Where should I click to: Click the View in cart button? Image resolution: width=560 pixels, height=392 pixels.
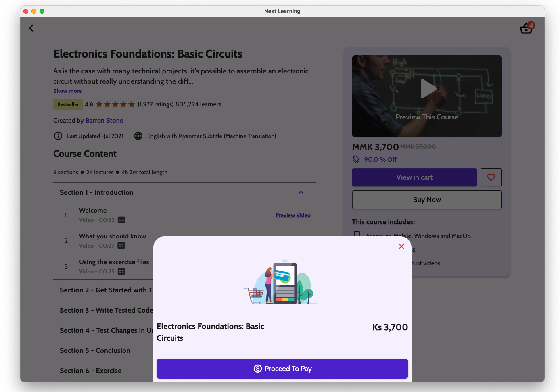(x=414, y=177)
